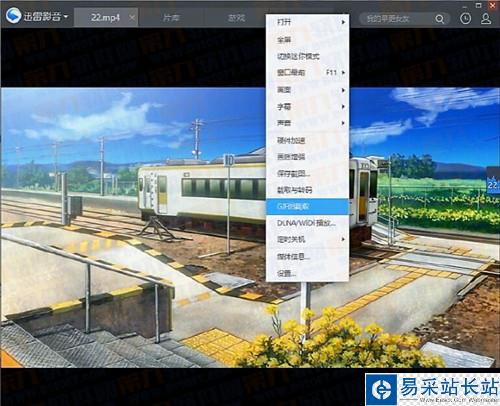Expand the 定时关机 timed shutdown submenu

tap(307, 239)
